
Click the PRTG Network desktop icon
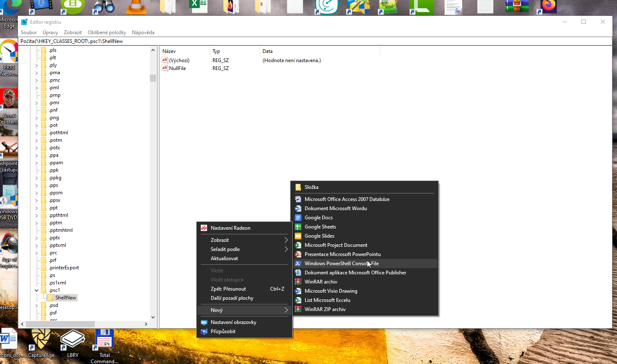coord(9,58)
